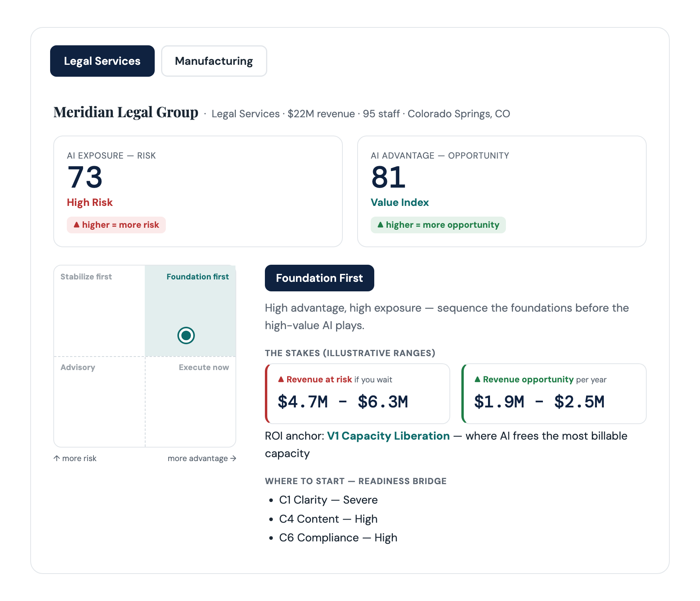
Task: Open the AI Advantage score 81 card
Action: click(502, 191)
